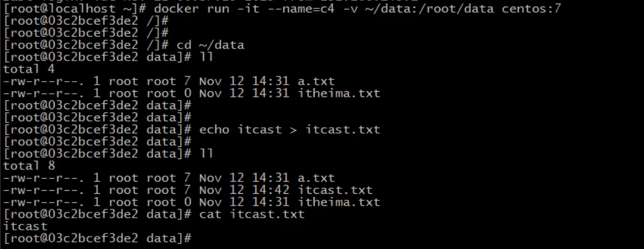Screen dimensions: 644x249
Task: Click itcast.txt in the second listing
Action: 335,190
